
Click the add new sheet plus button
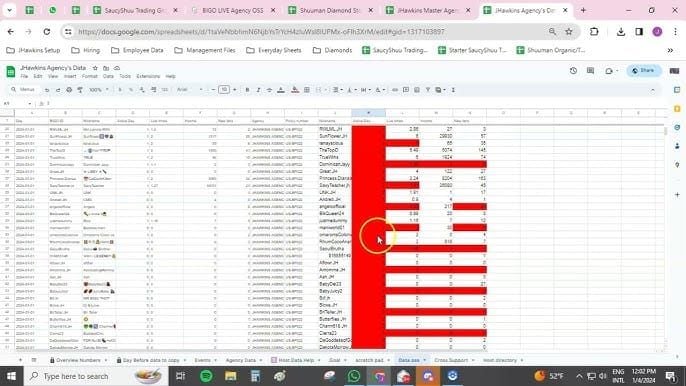[20, 360]
